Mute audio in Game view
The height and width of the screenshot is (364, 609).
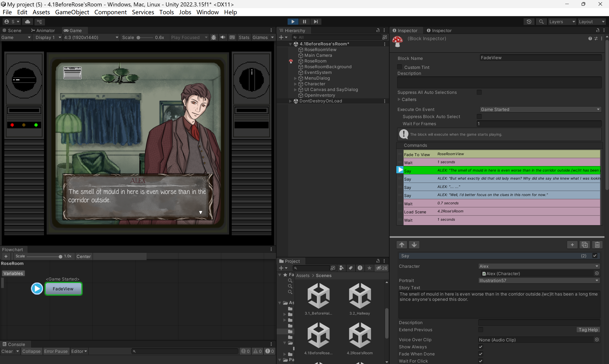point(223,37)
